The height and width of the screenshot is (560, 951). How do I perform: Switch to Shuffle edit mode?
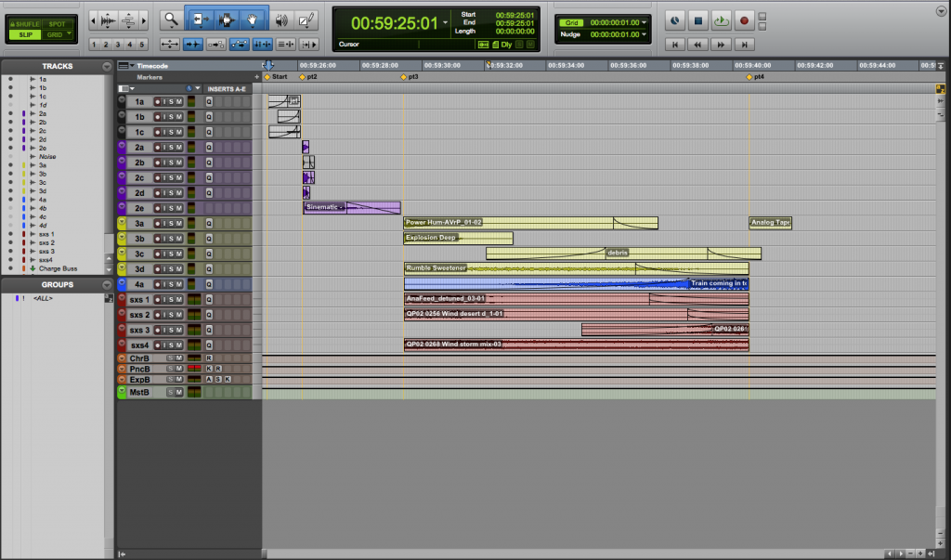coord(27,22)
